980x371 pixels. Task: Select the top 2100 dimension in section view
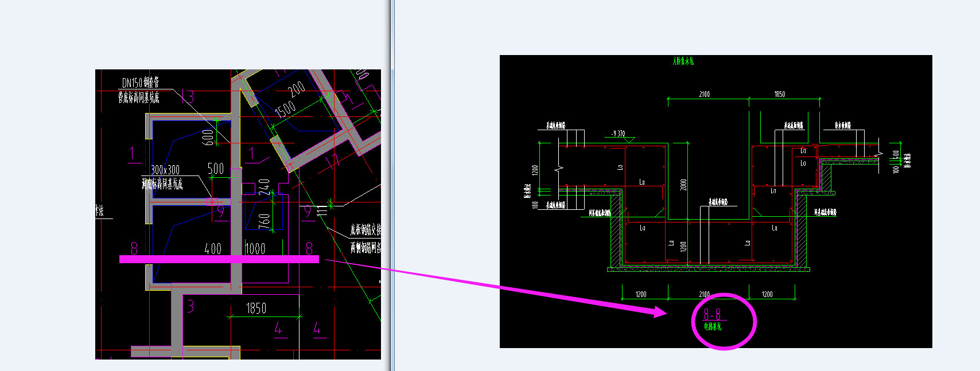pyautogui.click(x=704, y=94)
